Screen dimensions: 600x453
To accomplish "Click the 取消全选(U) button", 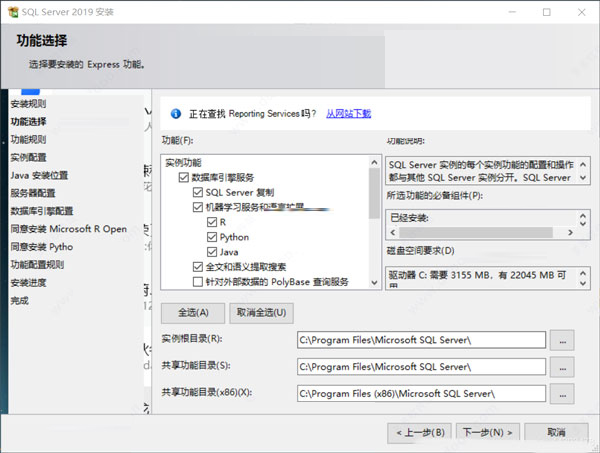I will point(261,313).
